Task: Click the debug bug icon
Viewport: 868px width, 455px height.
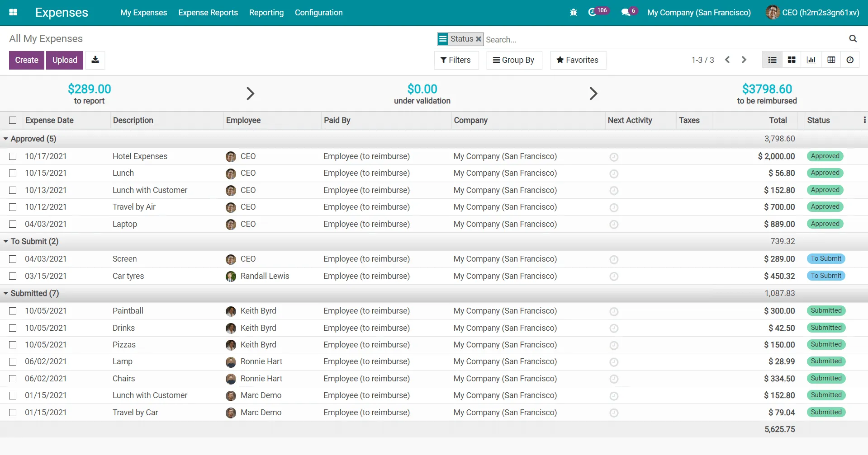Action: pos(574,13)
